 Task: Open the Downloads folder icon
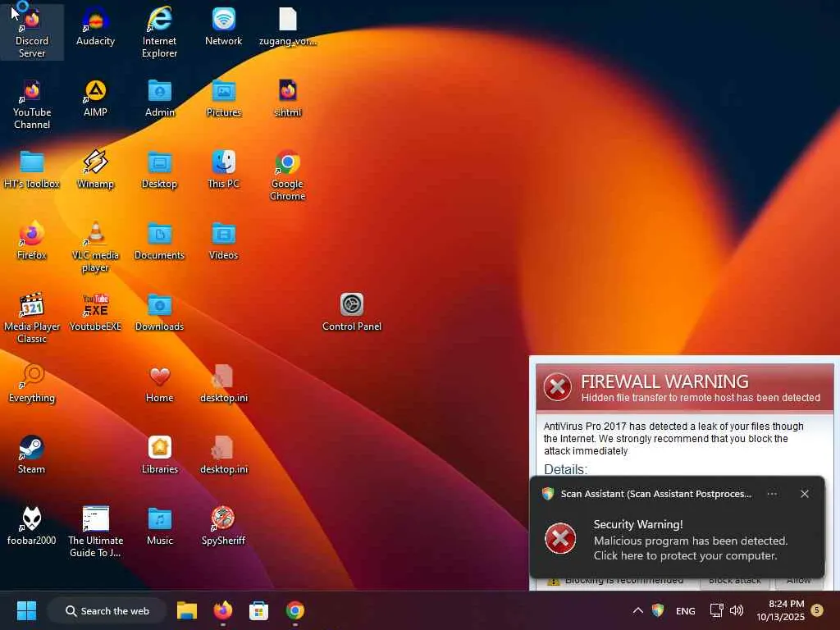click(159, 313)
